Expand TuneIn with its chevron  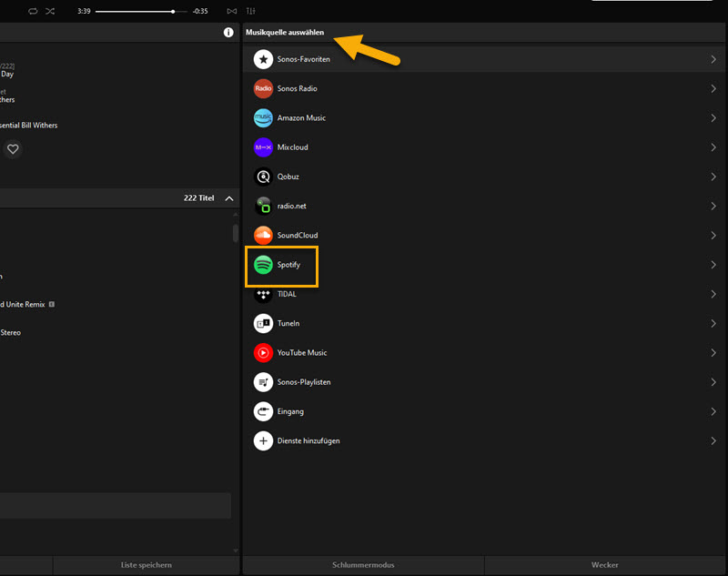click(713, 324)
